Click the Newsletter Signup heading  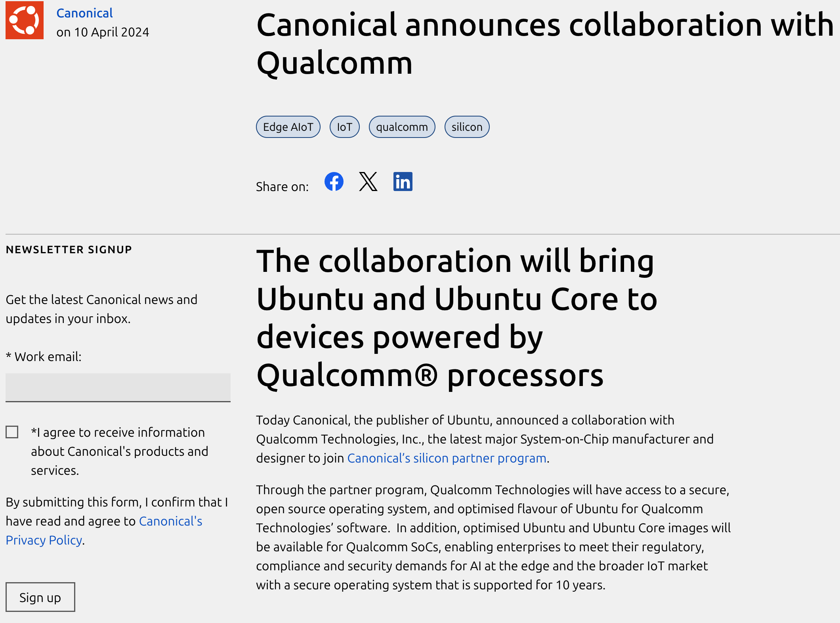69,250
